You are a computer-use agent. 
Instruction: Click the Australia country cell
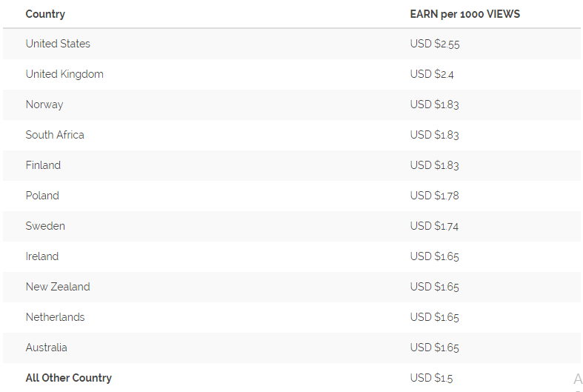pos(46,348)
